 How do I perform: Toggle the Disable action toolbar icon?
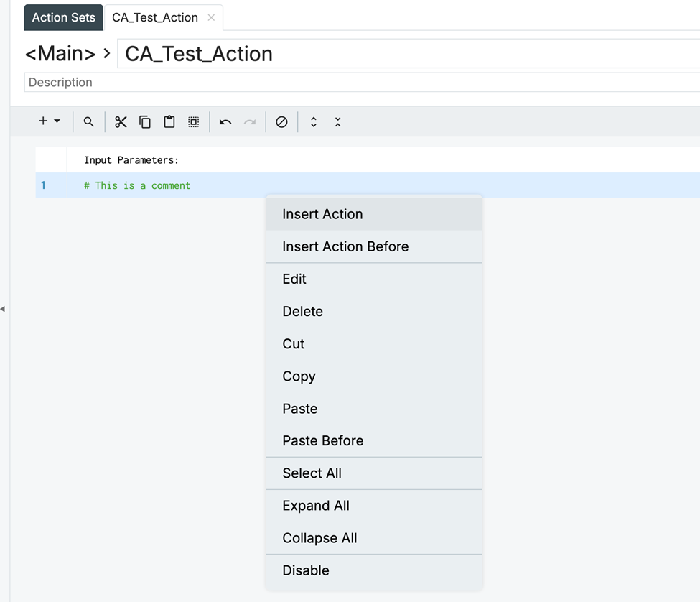click(281, 122)
